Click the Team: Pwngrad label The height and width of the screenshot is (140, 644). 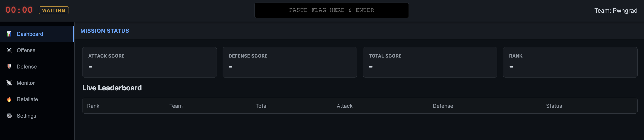(616, 11)
